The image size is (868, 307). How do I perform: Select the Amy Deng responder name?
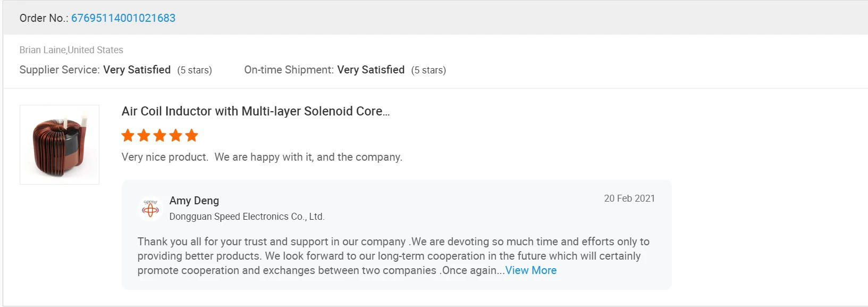point(194,201)
